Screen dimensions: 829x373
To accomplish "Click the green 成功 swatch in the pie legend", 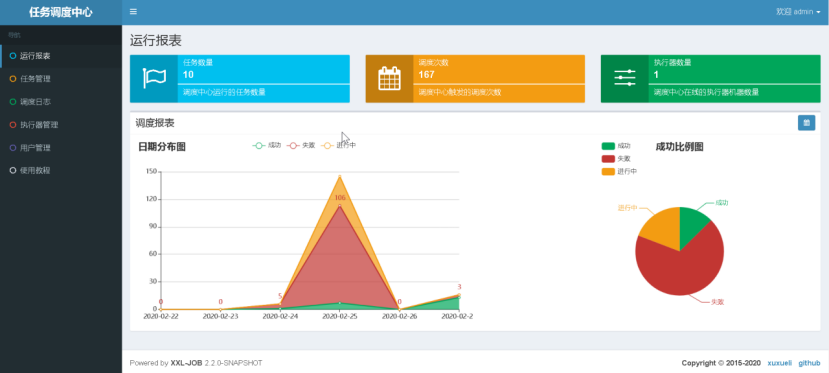I will coord(608,146).
